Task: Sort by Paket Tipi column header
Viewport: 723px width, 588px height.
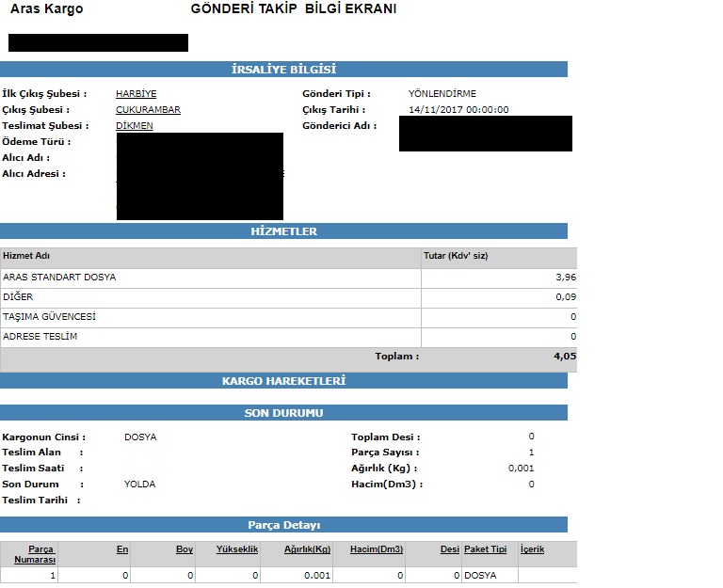Action: click(485, 549)
